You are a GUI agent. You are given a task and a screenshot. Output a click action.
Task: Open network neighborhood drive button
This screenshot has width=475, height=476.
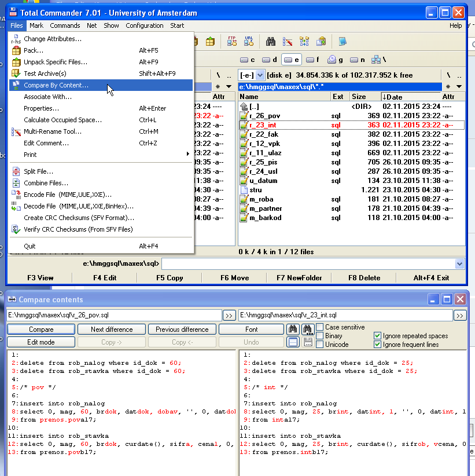(379, 60)
